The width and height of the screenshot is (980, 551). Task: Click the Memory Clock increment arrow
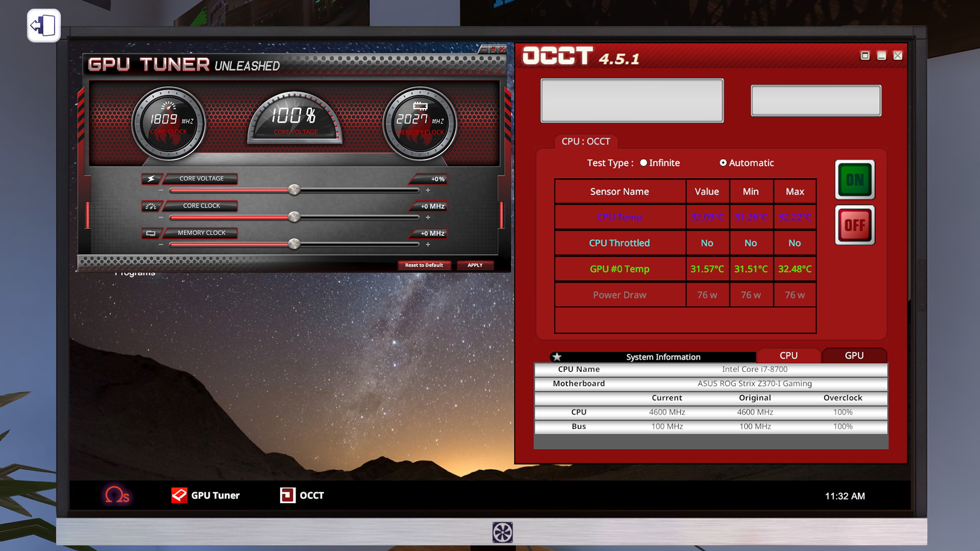[428, 243]
